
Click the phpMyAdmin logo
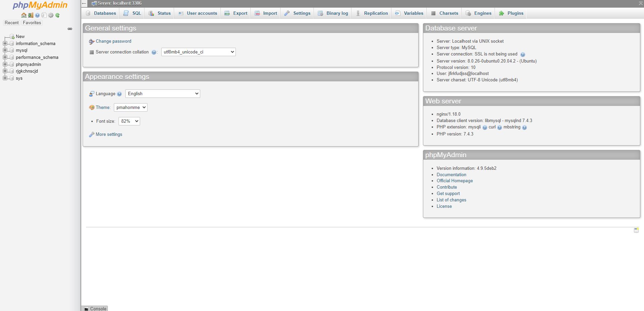pos(40,5)
